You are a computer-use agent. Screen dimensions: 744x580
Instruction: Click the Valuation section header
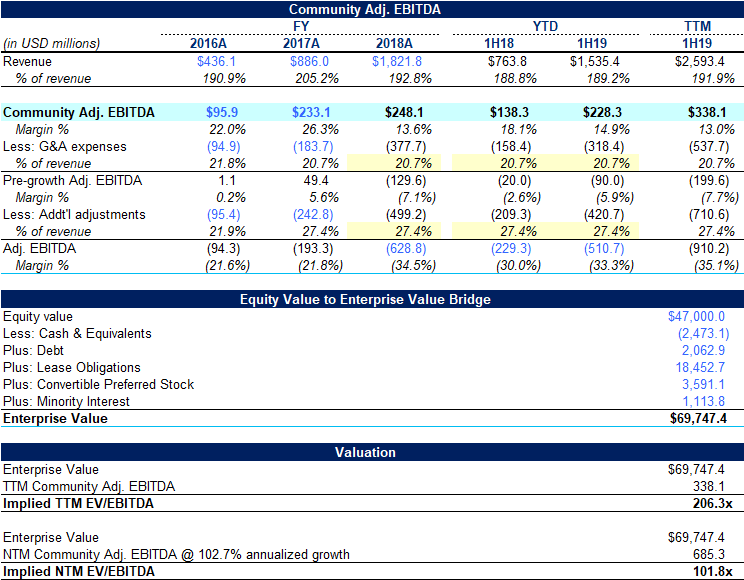tap(372, 452)
